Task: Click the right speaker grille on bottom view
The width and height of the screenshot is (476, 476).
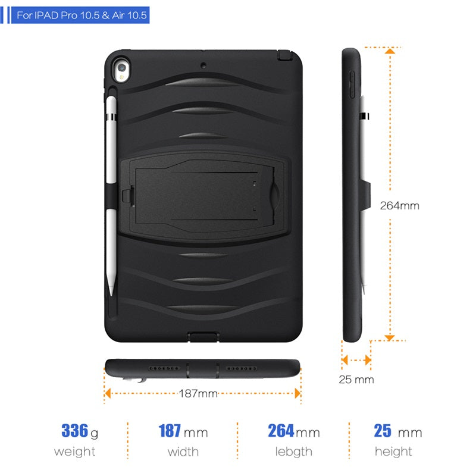Action: (x=242, y=368)
